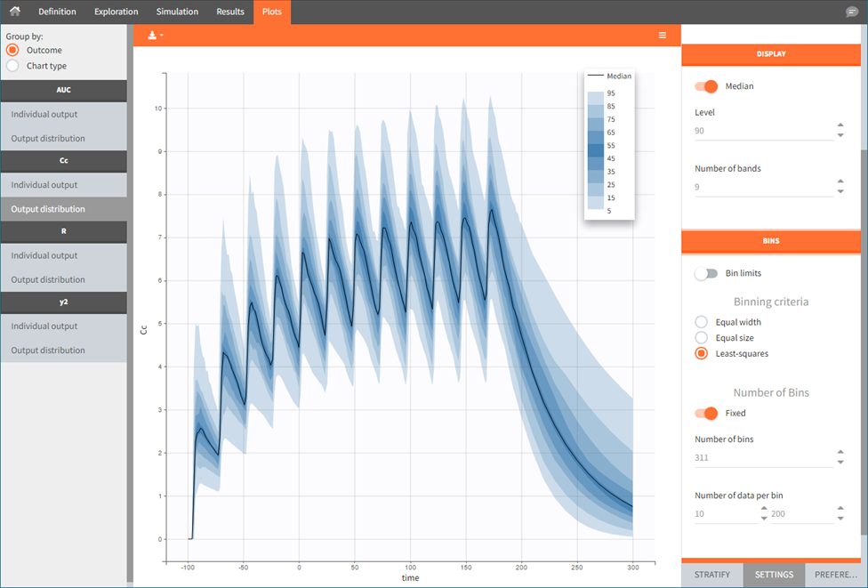Screen dimensions: 868x588
Task: Decrease the Number of bands arrow
Action: [840, 191]
